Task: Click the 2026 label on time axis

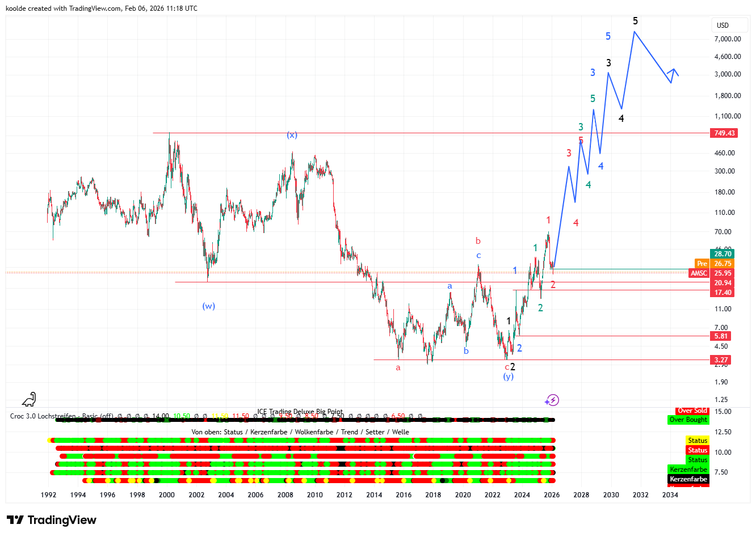Action: click(551, 495)
